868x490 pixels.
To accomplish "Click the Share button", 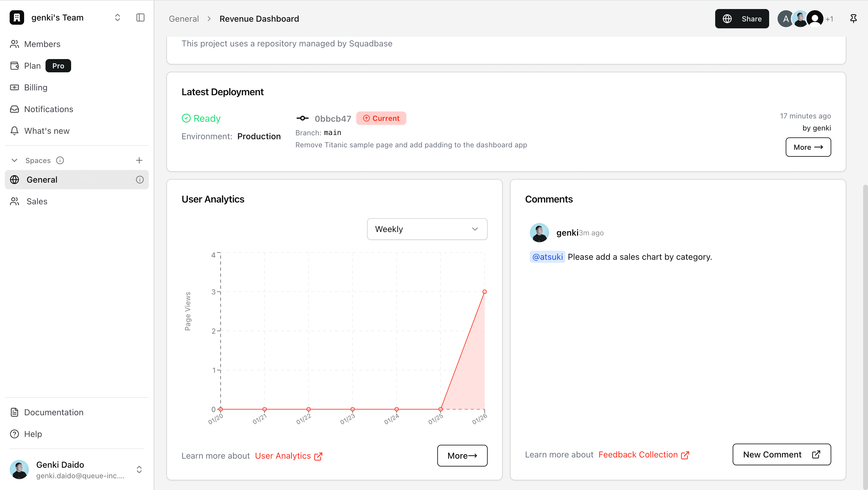I will click(742, 19).
